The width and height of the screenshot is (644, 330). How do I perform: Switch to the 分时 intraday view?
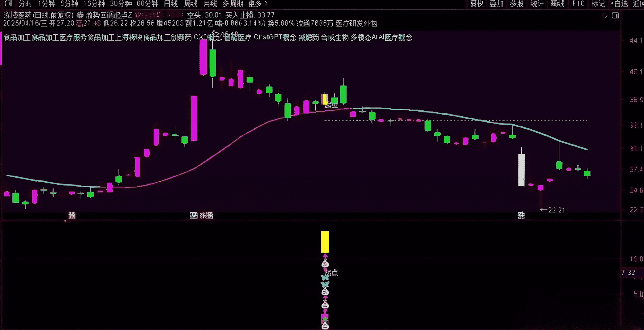click(25, 3)
